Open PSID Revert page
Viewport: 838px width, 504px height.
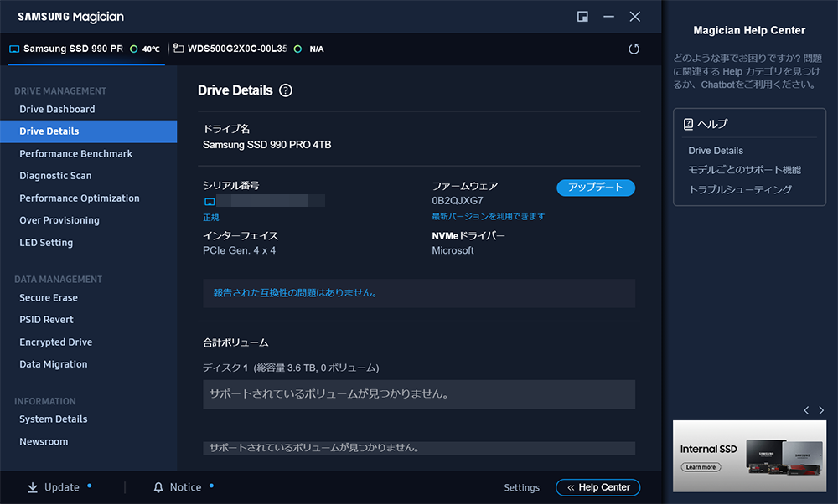46,319
